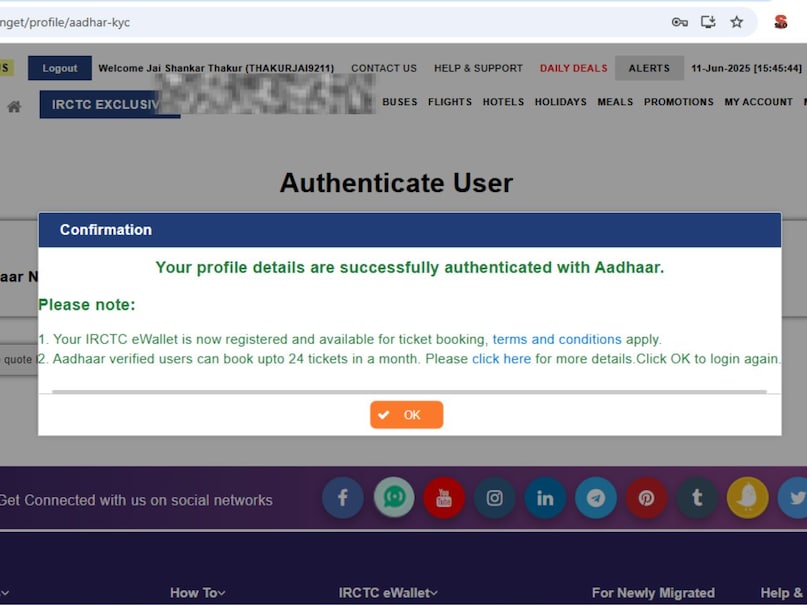807x605 pixels.
Task: Open IRCTC YouTube channel icon
Action: 444,497
